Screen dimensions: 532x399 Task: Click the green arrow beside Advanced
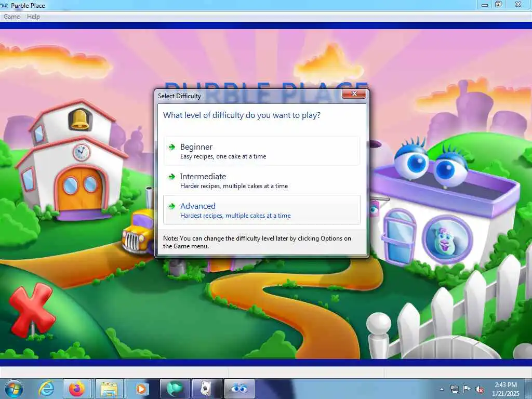pos(172,206)
